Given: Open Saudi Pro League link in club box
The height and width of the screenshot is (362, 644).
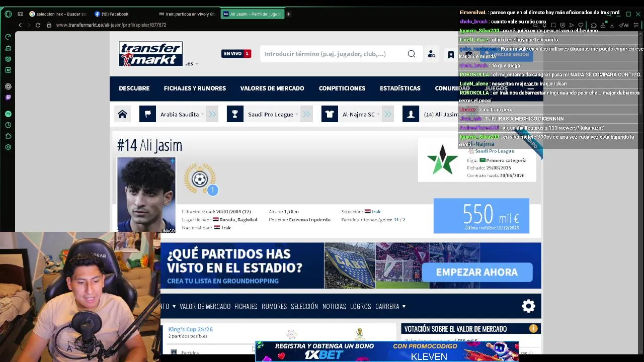Looking at the screenshot, I should [x=494, y=151].
